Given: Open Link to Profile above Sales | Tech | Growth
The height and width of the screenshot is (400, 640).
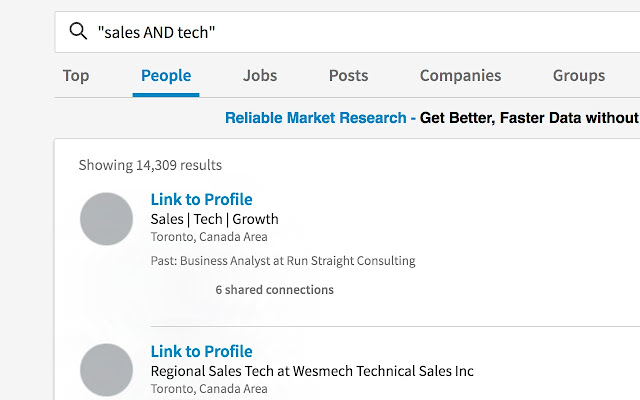Looking at the screenshot, I should point(201,199).
